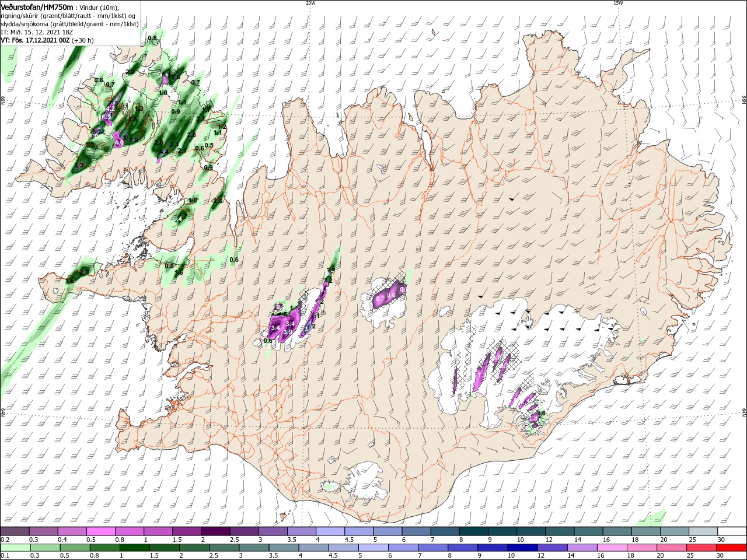Click the 'VT: Fös. 17.12.2021 00Z' valid time
This screenshot has height=560, width=747.
[x=36, y=40]
